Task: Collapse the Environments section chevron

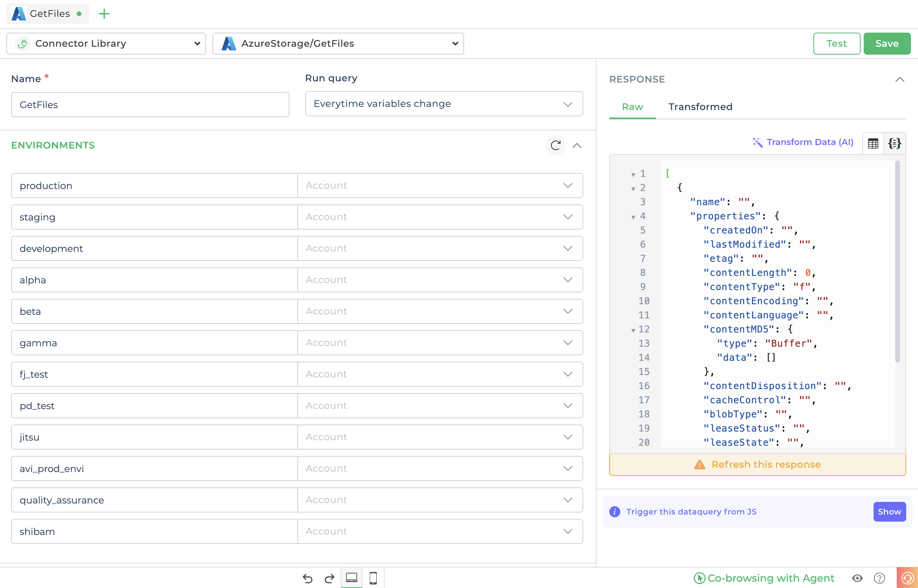Action: (x=577, y=145)
